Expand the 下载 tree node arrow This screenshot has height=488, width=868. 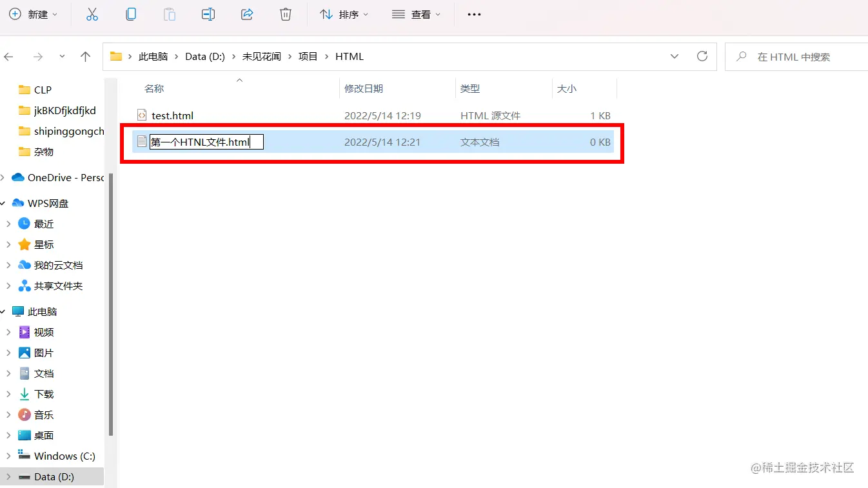pyautogui.click(x=8, y=394)
